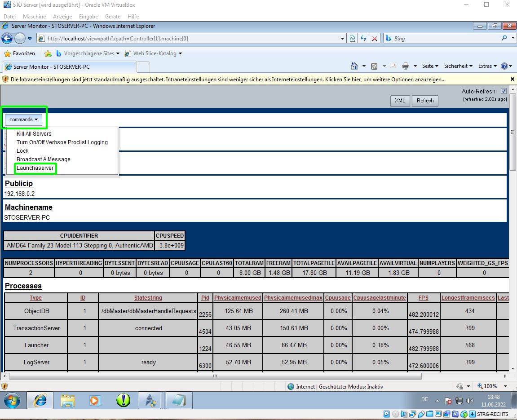The height and width of the screenshot is (420, 517).
Task: Open recent pages dropdown next to forward
Action: [x=30, y=39]
